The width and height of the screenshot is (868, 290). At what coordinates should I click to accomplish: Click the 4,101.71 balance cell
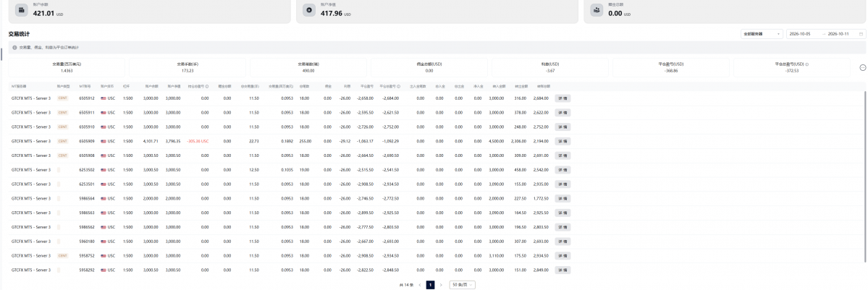(151, 141)
